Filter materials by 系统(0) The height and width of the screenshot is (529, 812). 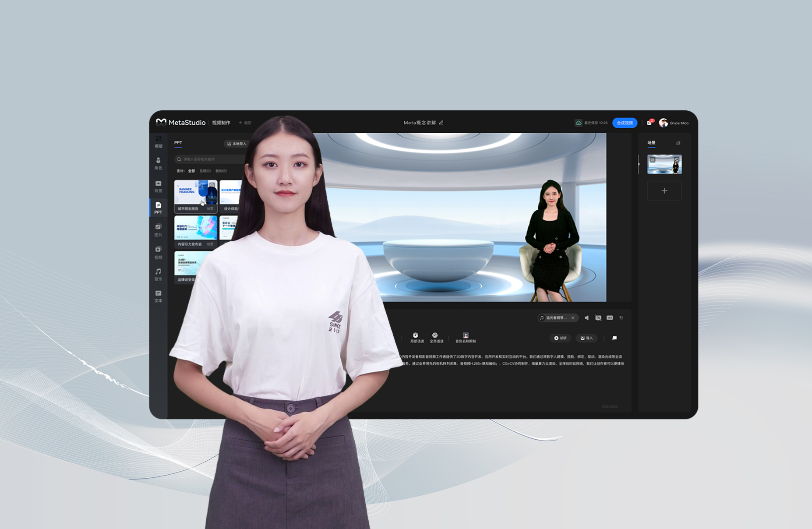pyautogui.click(x=205, y=171)
